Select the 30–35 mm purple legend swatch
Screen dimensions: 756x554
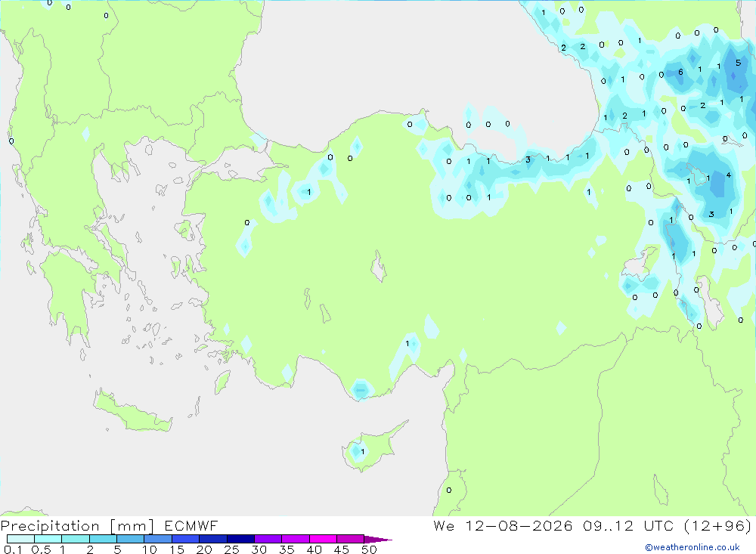pyautogui.click(x=268, y=539)
